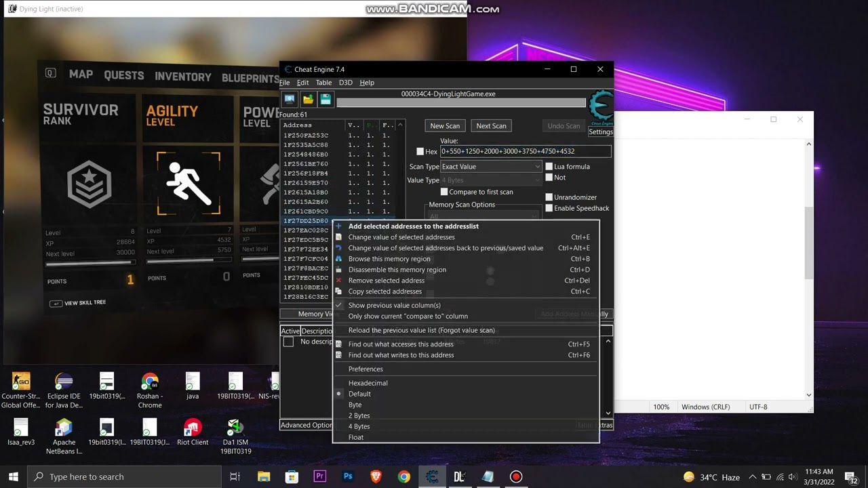Click the New Scan button
Screen dimensions: 868x488
pos(445,125)
